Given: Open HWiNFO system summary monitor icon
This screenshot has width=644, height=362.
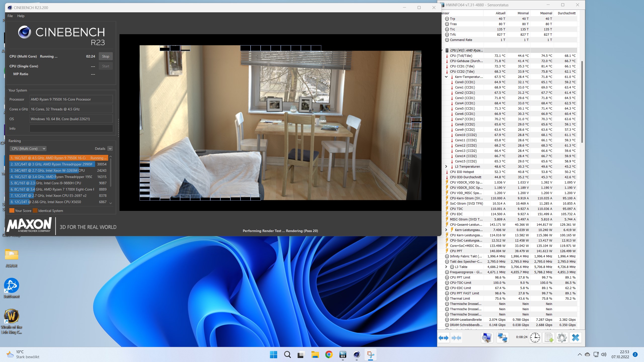Looking at the screenshot, I should point(487,338).
